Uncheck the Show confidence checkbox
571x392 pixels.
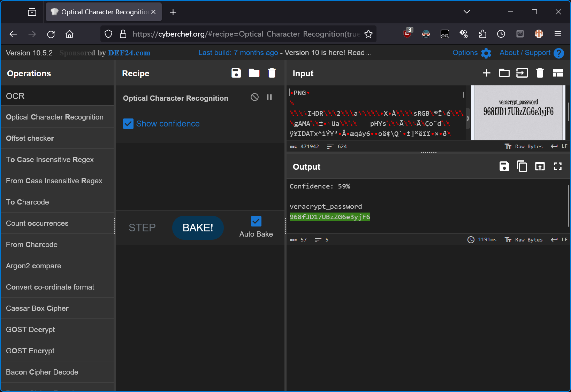(128, 124)
